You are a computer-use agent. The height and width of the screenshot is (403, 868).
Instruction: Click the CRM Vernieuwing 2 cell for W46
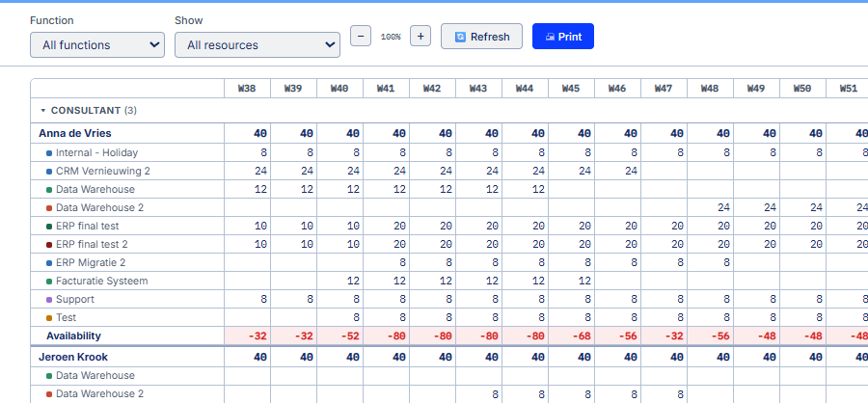(x=618, y=171)
